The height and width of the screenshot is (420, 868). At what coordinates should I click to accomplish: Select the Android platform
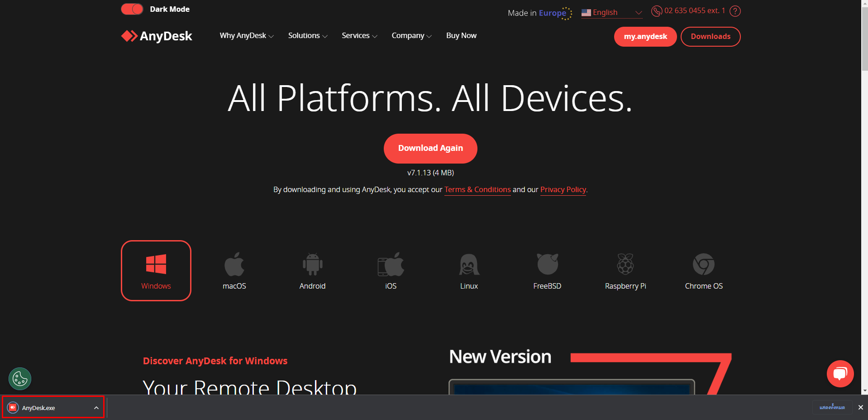click(313, 270)
